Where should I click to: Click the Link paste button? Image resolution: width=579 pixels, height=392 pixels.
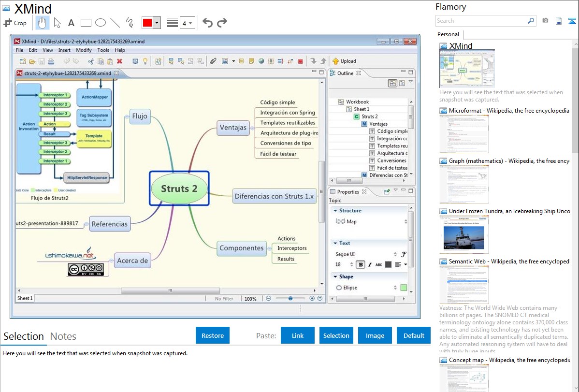coord(298,335)
